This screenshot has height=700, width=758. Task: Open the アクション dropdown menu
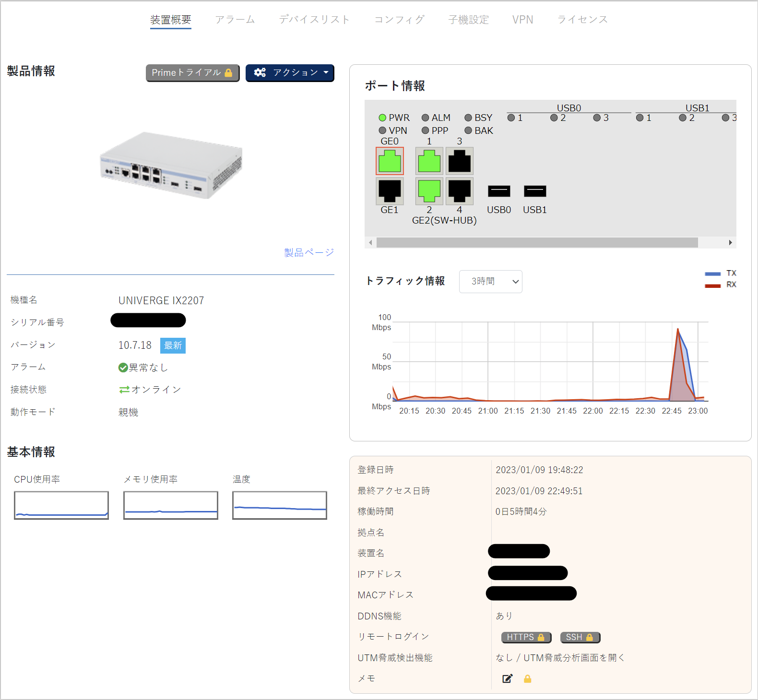tap(290, 73)
